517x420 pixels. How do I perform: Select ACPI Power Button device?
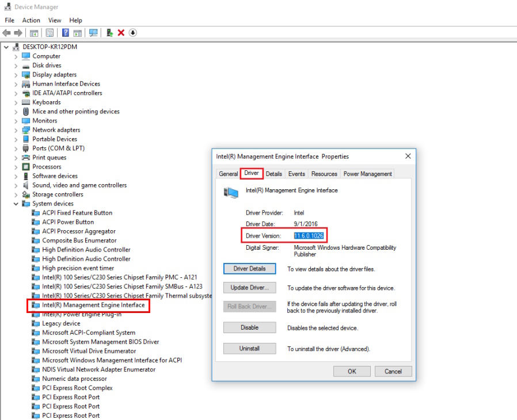[x=63, y=222]
